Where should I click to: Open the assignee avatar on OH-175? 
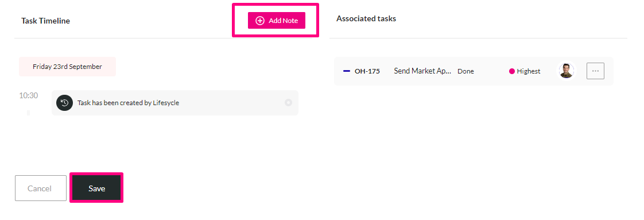click(567, 71)
